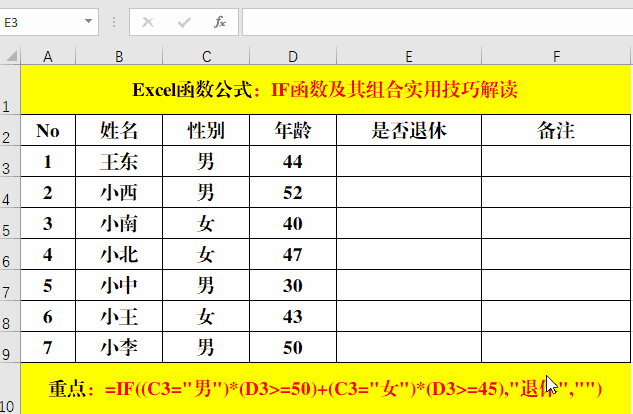Select column B header

119,56
